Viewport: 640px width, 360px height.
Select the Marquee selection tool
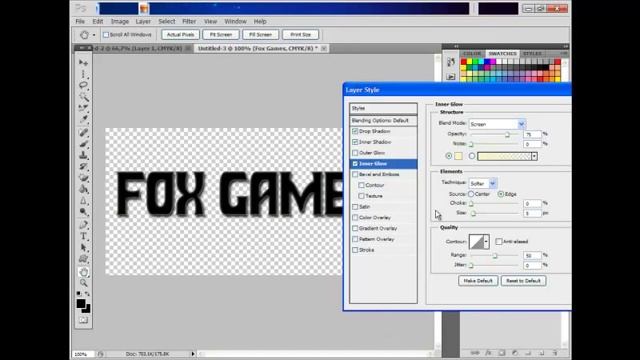83,74
